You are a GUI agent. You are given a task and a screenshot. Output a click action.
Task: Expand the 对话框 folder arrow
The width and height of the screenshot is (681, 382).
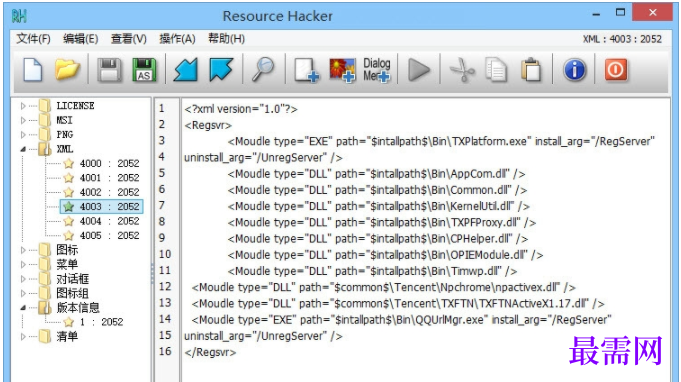tap(23, 279)
